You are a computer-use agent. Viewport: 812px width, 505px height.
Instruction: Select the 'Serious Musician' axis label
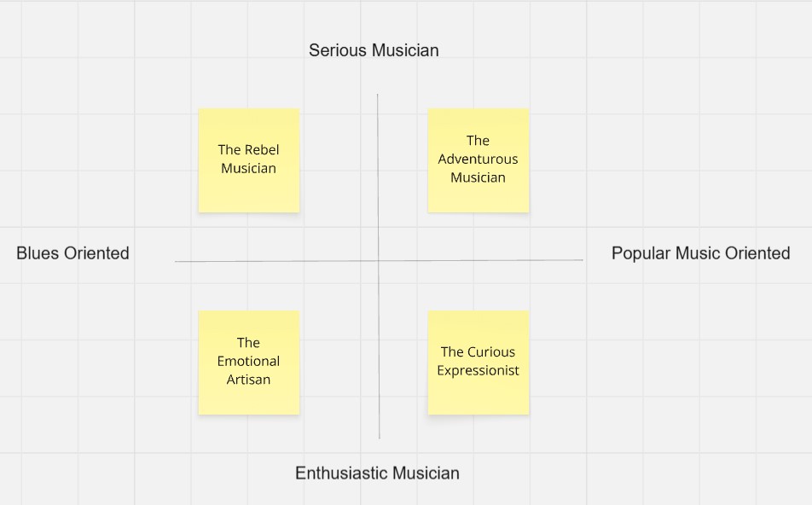[374, 50]
